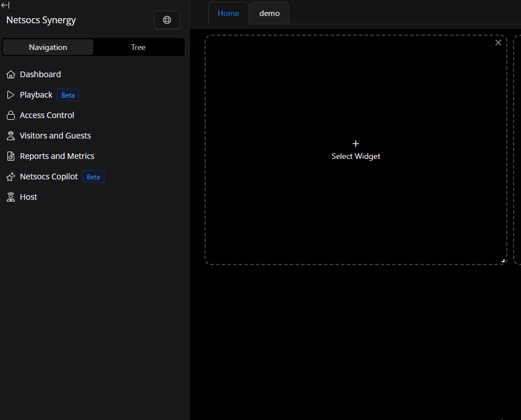This screenshot has width=521, height=420.
Task: Click the Select Widget text label
Action: click(356, 156)
